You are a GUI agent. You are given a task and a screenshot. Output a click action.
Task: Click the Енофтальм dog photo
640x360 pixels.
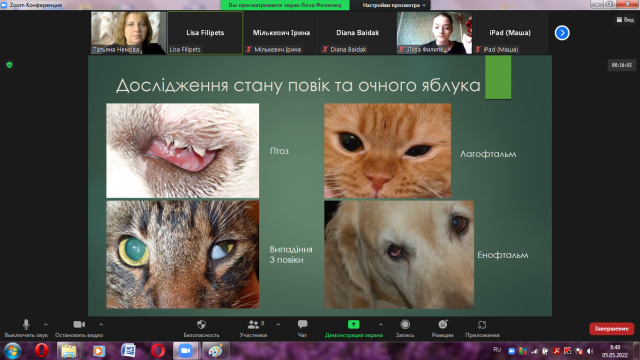(x=399, y=254)
